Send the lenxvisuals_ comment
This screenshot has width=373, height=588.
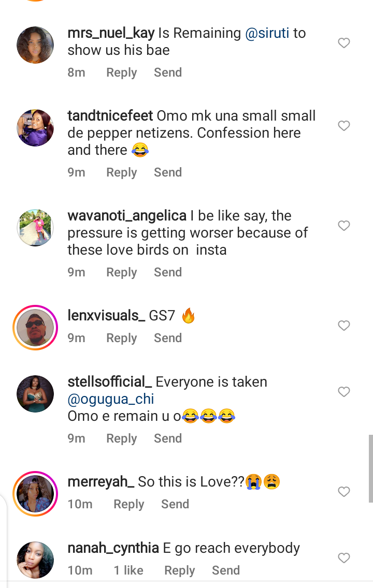pos(168,338)
